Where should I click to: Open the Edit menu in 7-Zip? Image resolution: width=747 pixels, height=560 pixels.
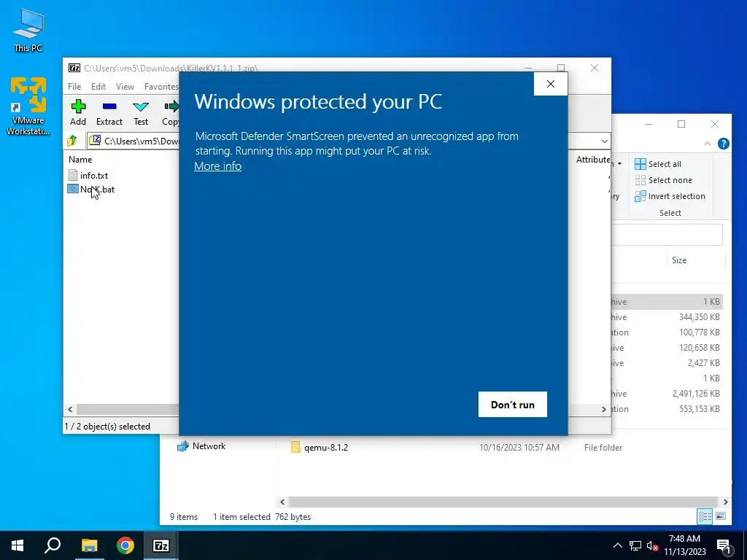click(x=98, y=87)
